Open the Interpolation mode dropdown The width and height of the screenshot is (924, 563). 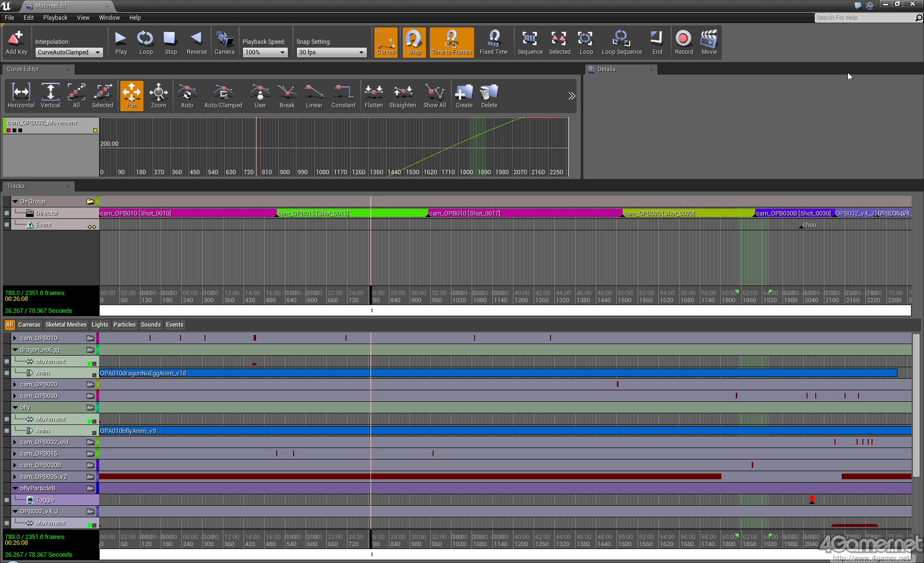69,52
